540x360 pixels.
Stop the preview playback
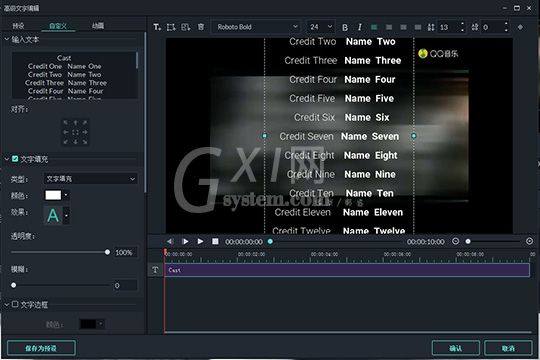pos(215,241)
